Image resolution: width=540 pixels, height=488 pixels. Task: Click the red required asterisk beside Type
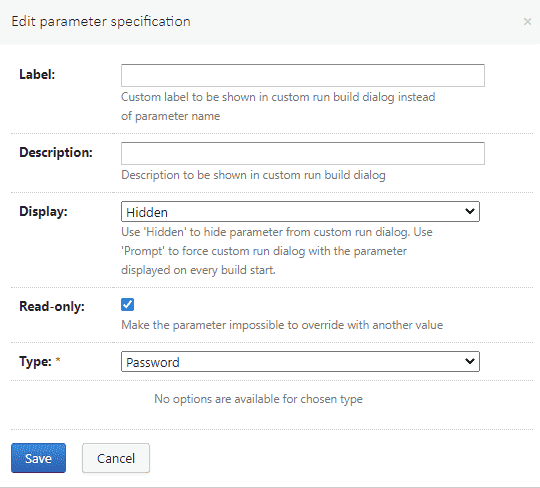[58, 360]
